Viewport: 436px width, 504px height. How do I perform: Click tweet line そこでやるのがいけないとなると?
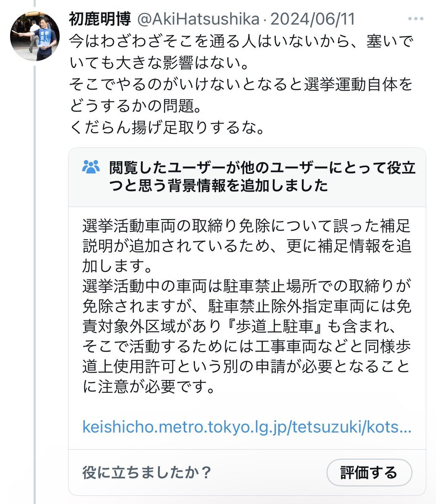tap(241, 84)
